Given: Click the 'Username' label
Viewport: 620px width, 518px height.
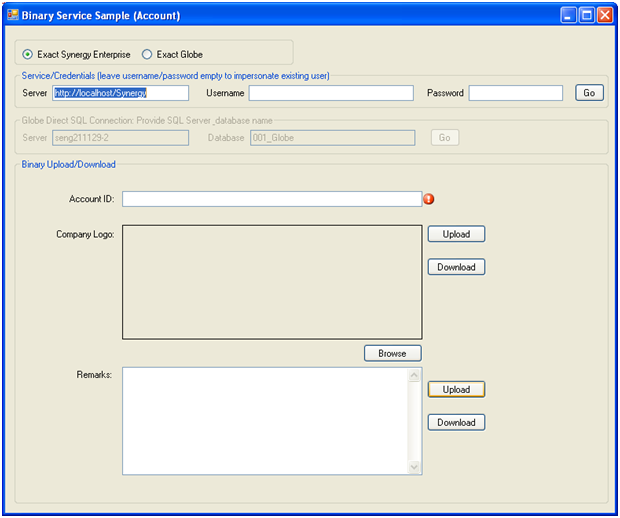Looking at the screenshot, I should [x=225, y=93].
